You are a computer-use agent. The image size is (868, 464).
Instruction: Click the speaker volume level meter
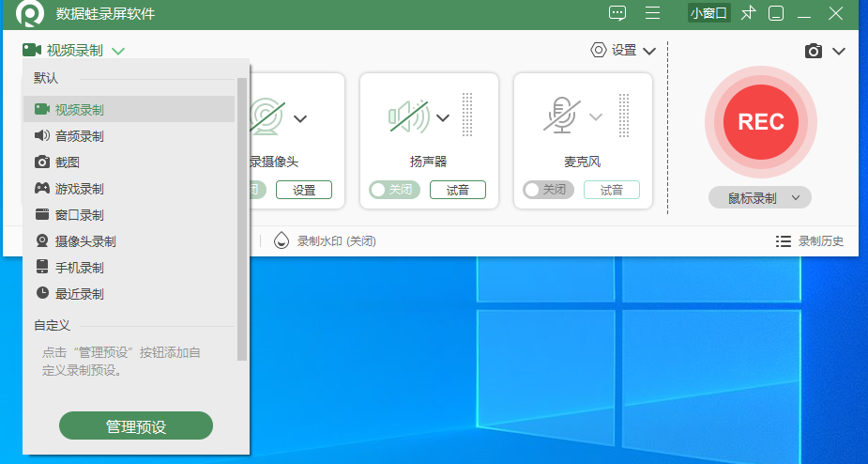tap(467, 115)
